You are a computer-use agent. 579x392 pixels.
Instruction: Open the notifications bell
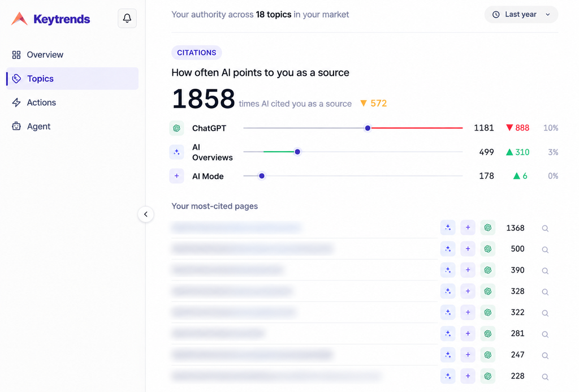pyautogui.click(x=127, y=18)
